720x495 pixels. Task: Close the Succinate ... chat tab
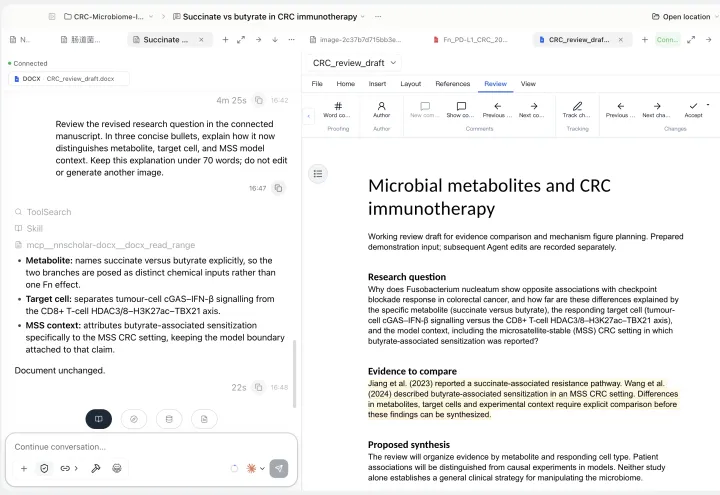pyautogui.click(x=201, y=39)
